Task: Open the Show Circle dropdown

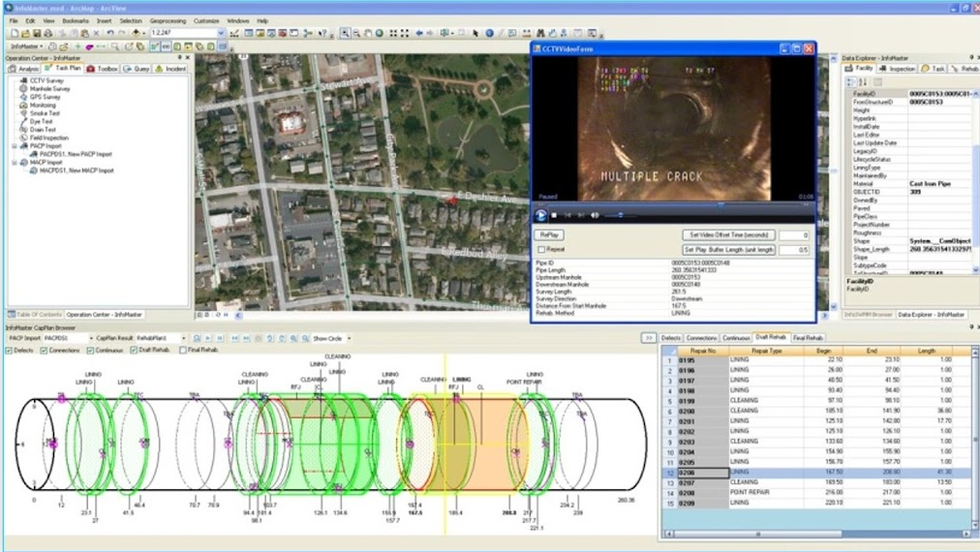Action: (x=349, y=338)
